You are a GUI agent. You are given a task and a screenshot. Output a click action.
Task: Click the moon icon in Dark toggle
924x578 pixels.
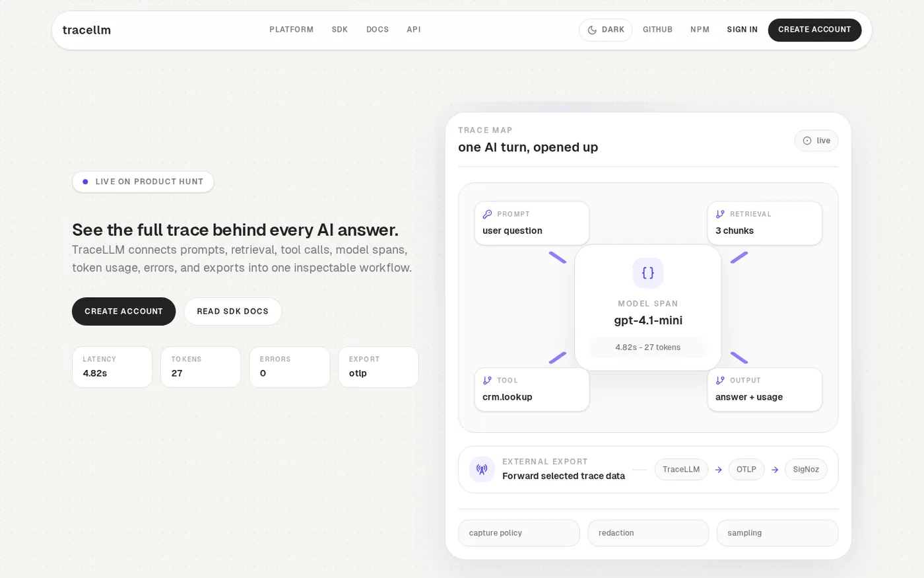pos(592,30)
